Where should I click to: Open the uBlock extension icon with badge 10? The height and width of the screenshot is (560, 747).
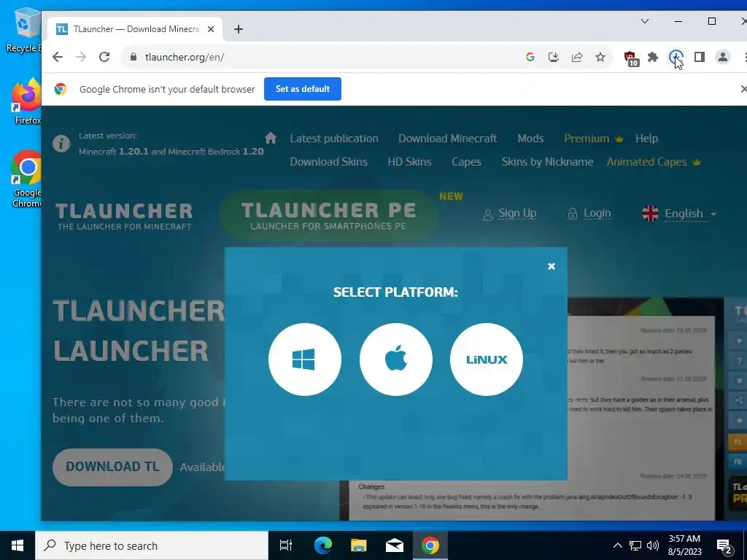point(631,58)
